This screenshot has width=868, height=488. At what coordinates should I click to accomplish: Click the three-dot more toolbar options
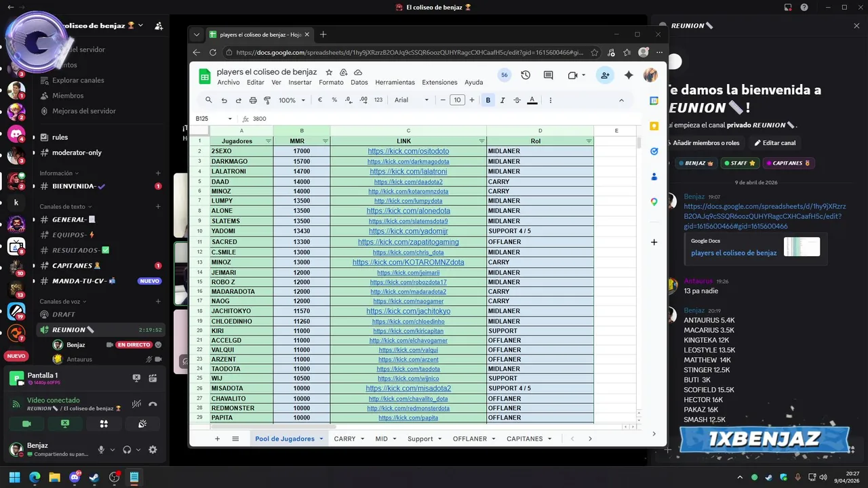[550, 100]
